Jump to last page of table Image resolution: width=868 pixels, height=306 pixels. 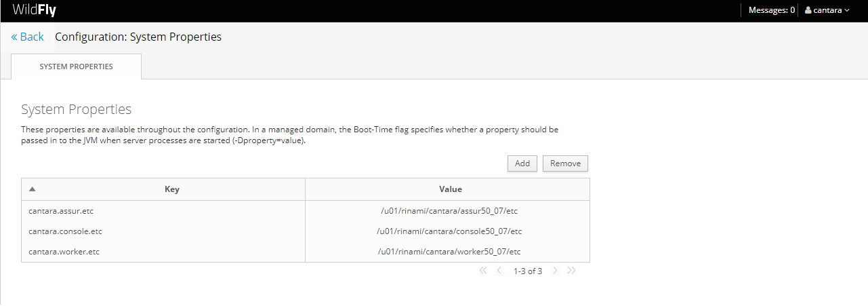(571, 271)
